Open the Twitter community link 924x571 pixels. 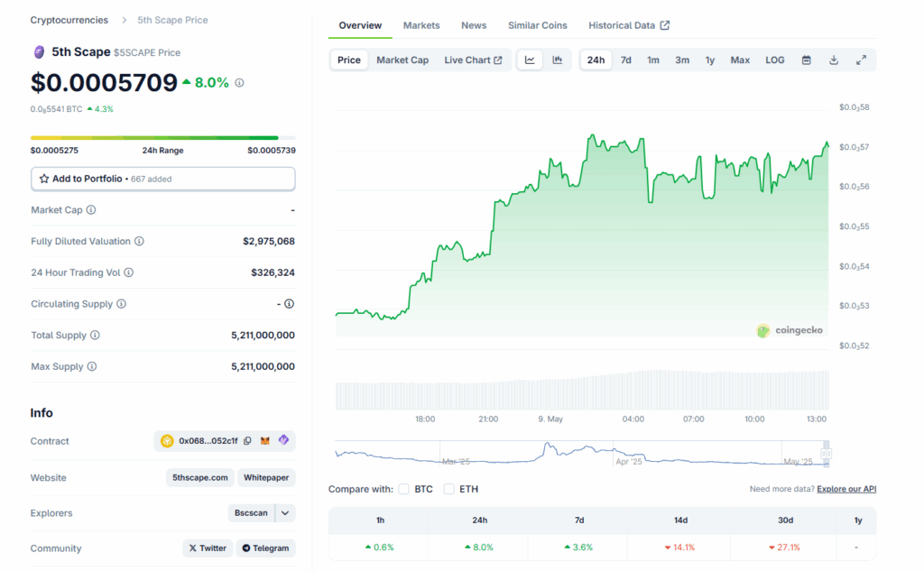208,548
